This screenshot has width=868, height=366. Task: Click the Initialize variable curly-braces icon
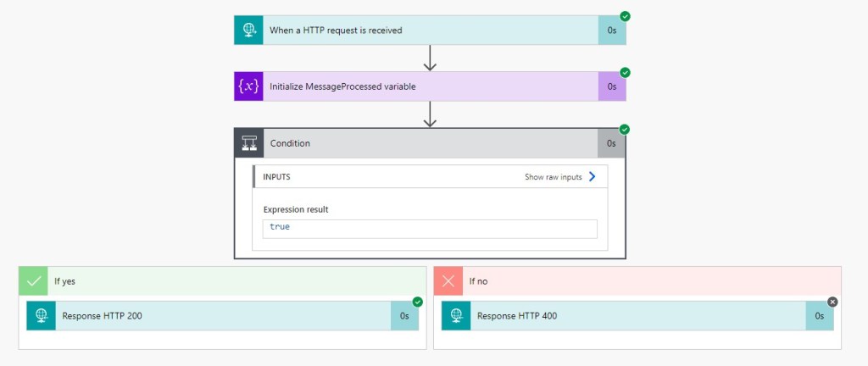click(248, 86)
